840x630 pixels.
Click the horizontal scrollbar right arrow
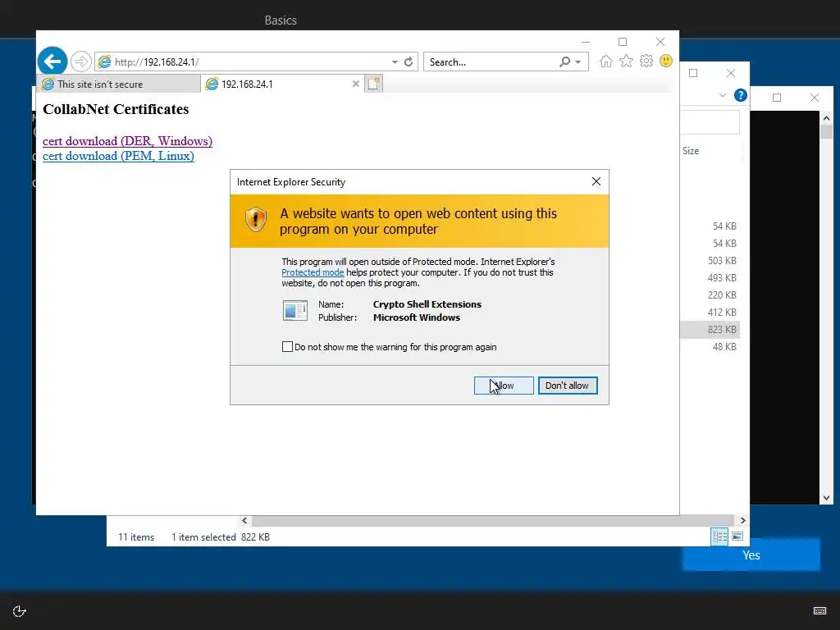point(742,520)
